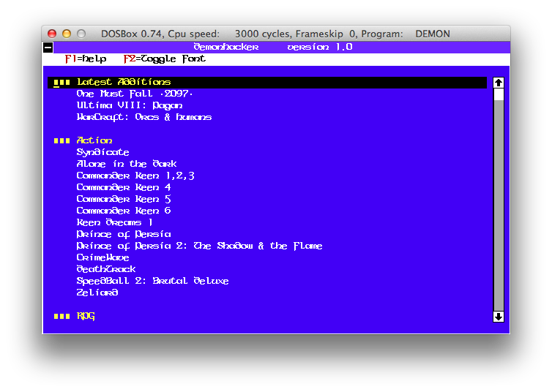The height and width of the screenshot is (392, 552).
Task: Select CrimeWave entry
Action: [x=102, y=257]
